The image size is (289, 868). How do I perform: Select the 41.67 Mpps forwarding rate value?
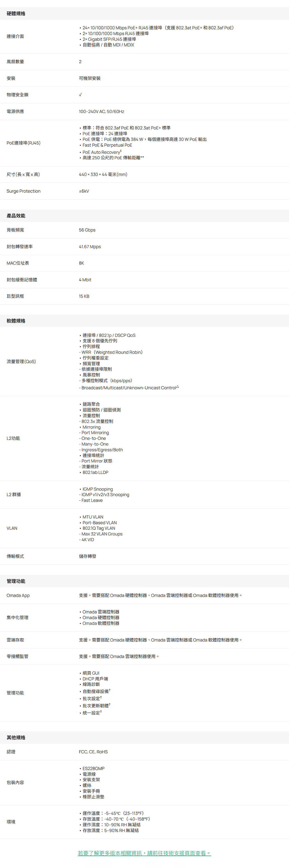(90, 247)
